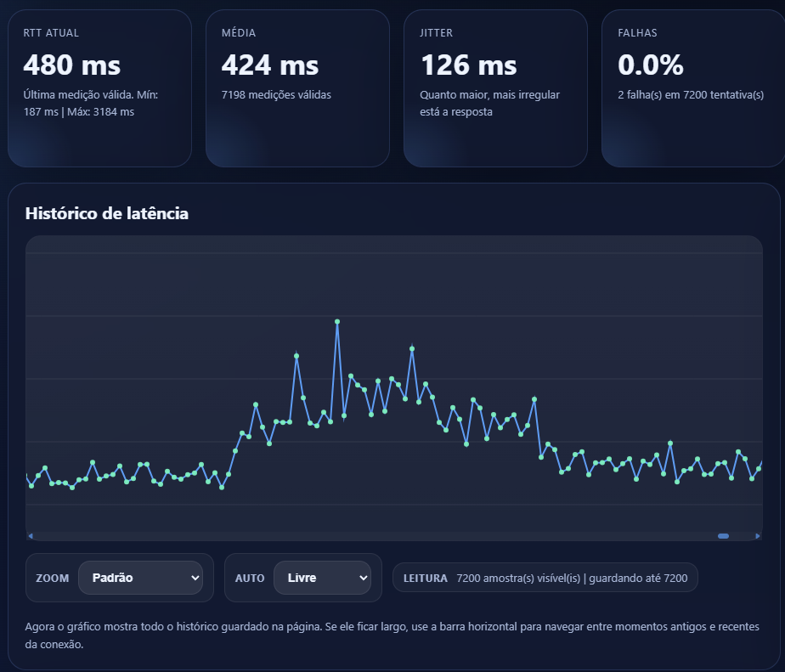Select the RTT Atual 480 ms value
The width and height of the screenshot is (785, 672).
point(72,65)
